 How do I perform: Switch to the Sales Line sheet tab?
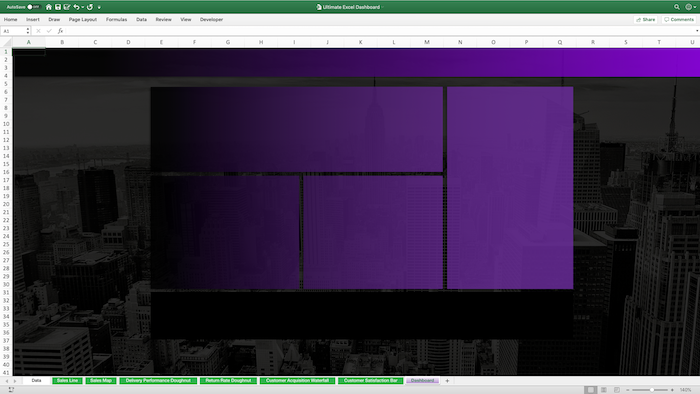click(67, 381)
